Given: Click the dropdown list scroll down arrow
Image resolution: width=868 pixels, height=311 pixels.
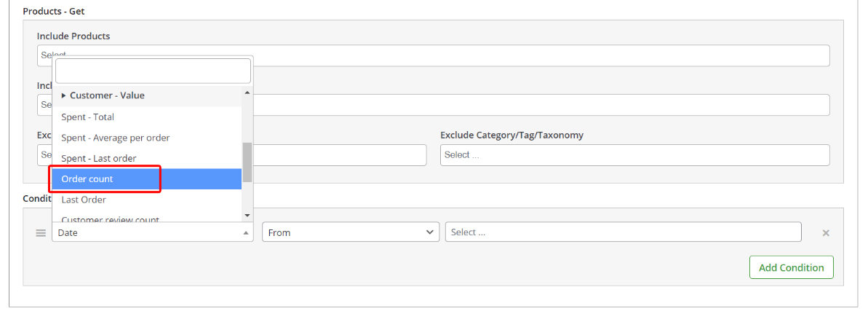Looking at the screenshot, I should pyautogui.click(x=247, y=215).
